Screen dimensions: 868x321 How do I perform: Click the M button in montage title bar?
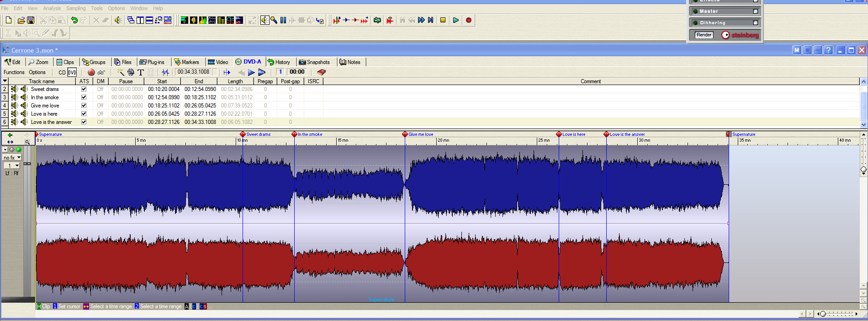tap(797, 50)
